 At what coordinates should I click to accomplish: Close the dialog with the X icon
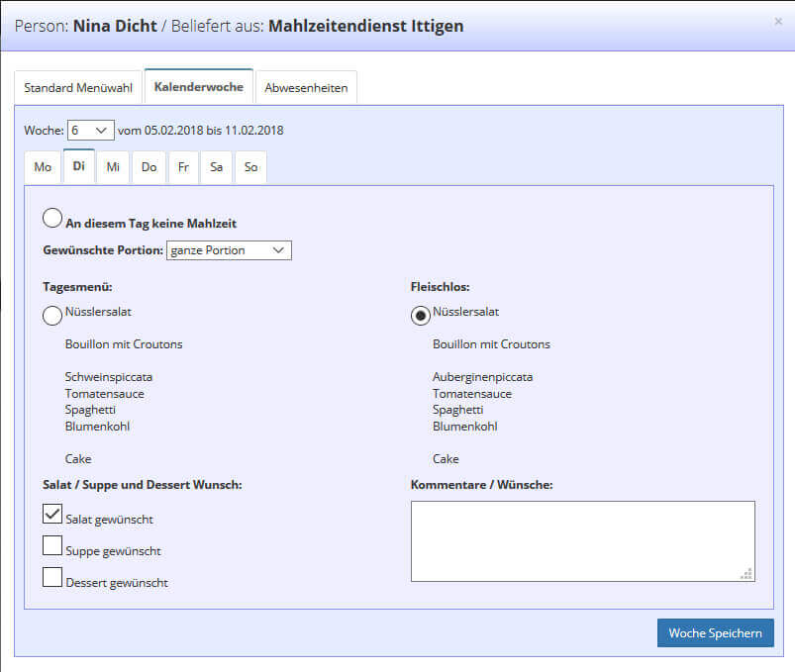777,21
